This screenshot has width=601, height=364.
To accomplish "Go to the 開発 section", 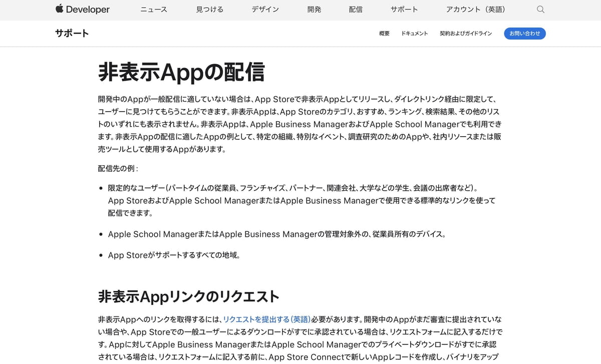I will click(314, 10).
